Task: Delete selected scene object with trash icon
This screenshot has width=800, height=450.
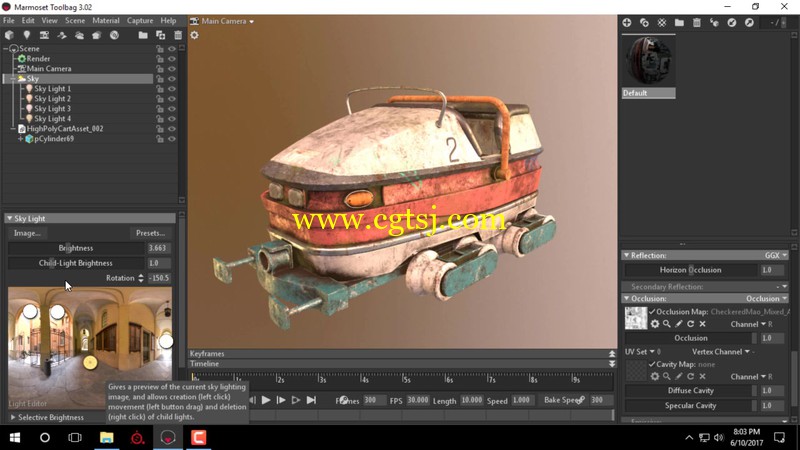Action: click(178, 35)
